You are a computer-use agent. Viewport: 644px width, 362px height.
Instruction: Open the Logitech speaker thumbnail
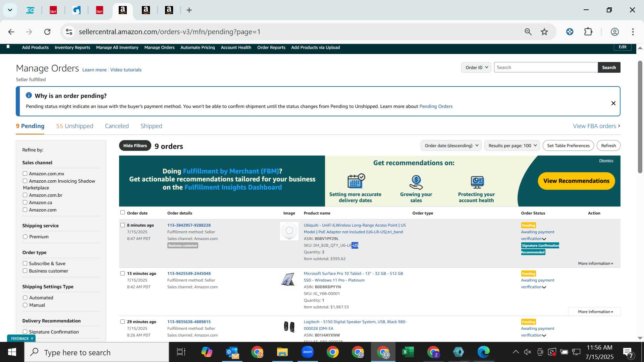click(289, 326)
